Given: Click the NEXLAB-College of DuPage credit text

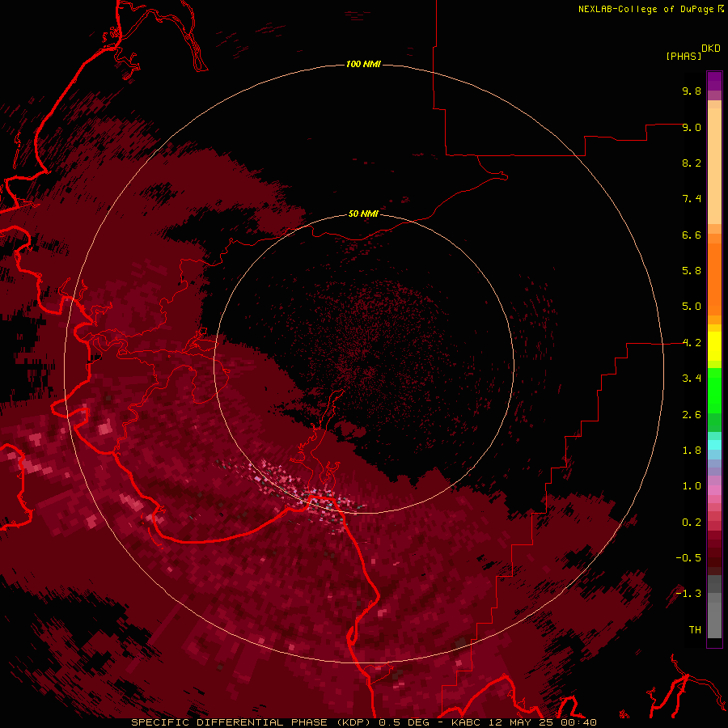Looking at the screenshot, I should click(646, 9).
